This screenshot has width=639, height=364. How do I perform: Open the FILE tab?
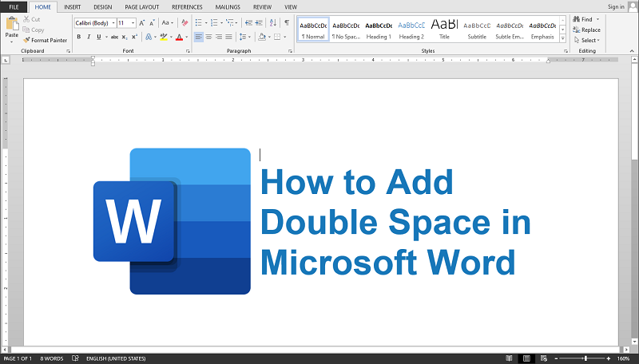click(14, 7)
